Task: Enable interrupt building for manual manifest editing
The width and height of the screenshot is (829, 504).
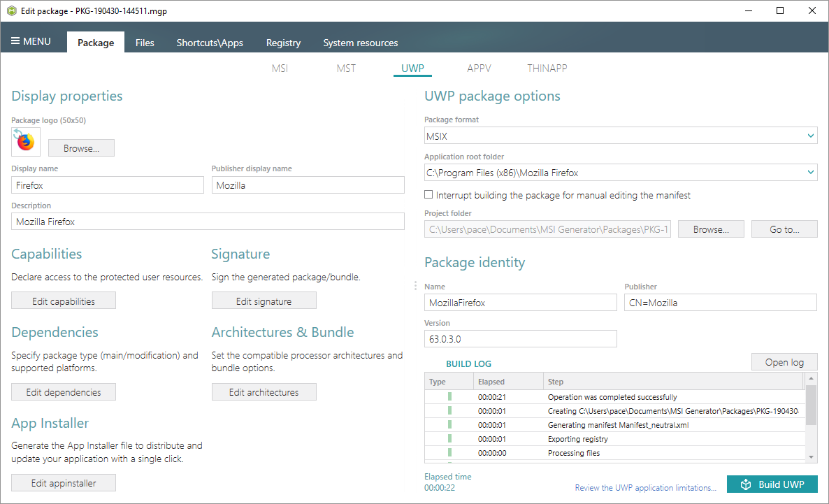Action: pos(428,194)
